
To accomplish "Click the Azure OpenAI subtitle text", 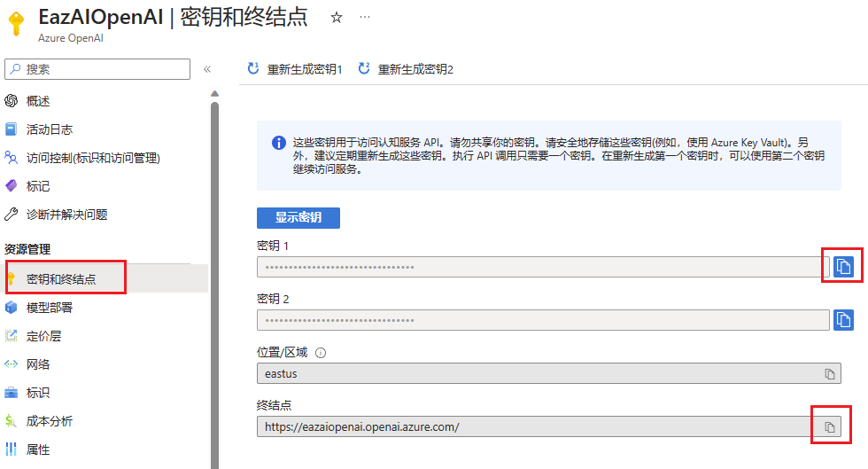I will pos(70,38).
